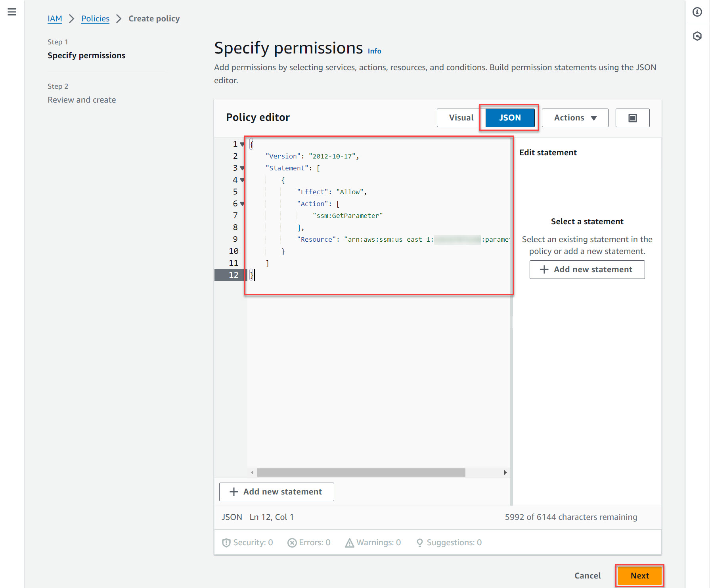Click the Next button
Image resolution: width=710 pixels, height=588 pixels.
(x=639, y=575)
